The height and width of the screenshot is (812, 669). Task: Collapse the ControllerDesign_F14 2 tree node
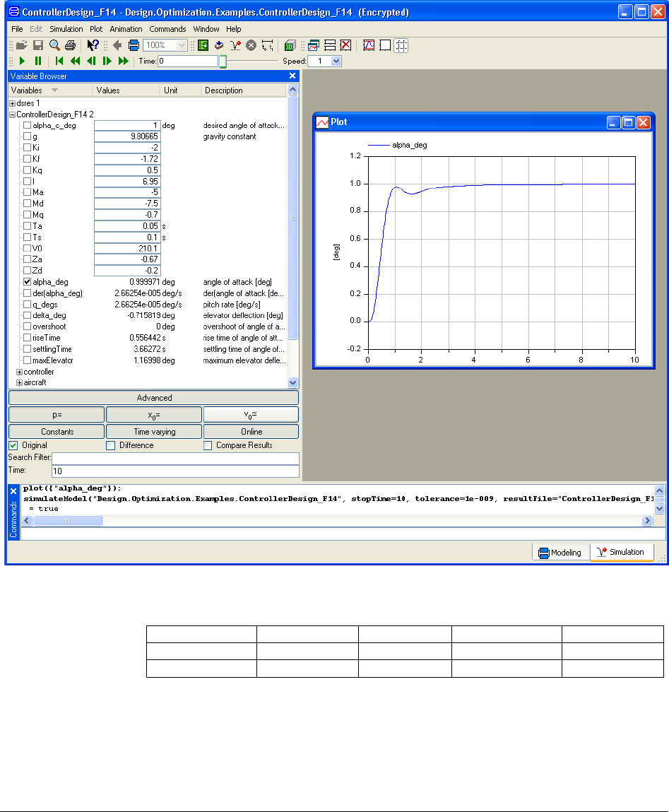[13, 114]
